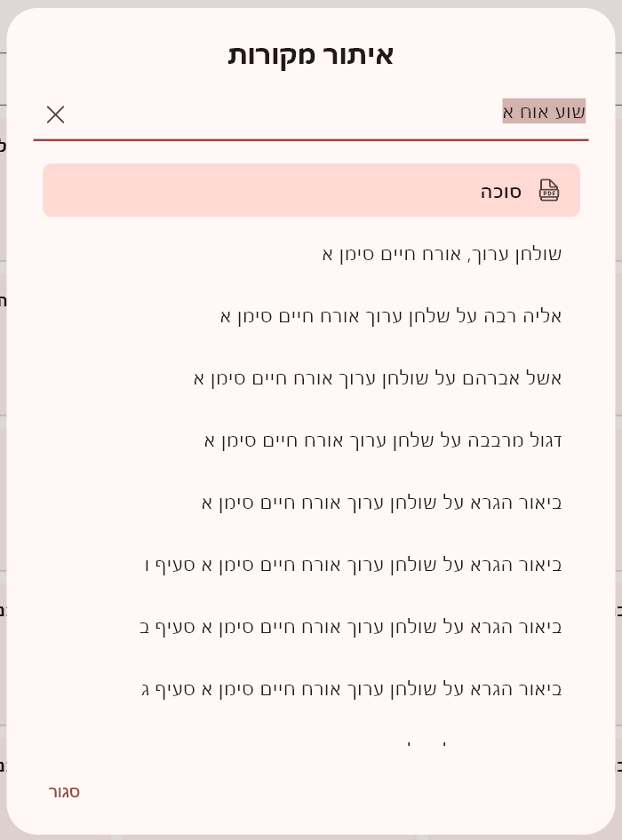Click the PDF icon next to סוכה

(x=549, y=190)
